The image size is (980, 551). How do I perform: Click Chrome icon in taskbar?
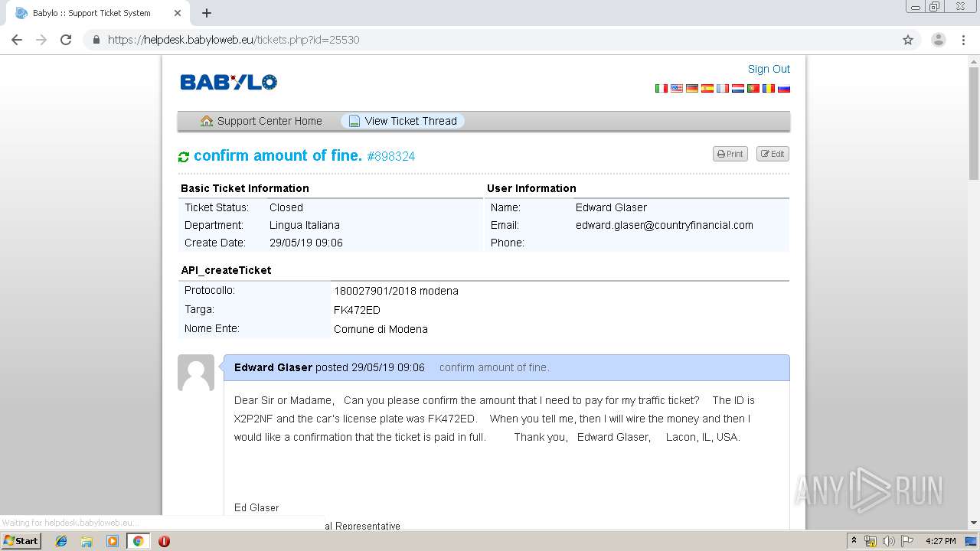click(x=138, y=541)
